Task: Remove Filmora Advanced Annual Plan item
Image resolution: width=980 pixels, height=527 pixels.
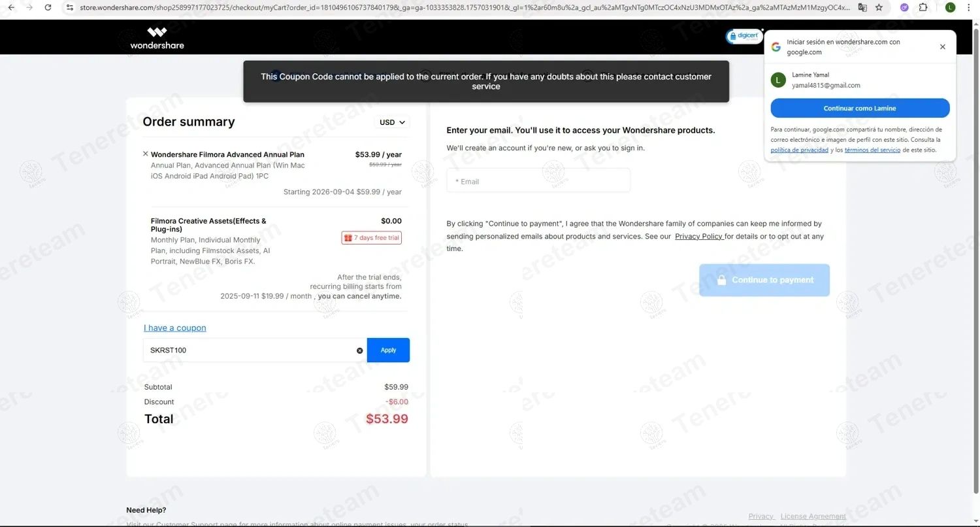Action: tap(145, 154)
